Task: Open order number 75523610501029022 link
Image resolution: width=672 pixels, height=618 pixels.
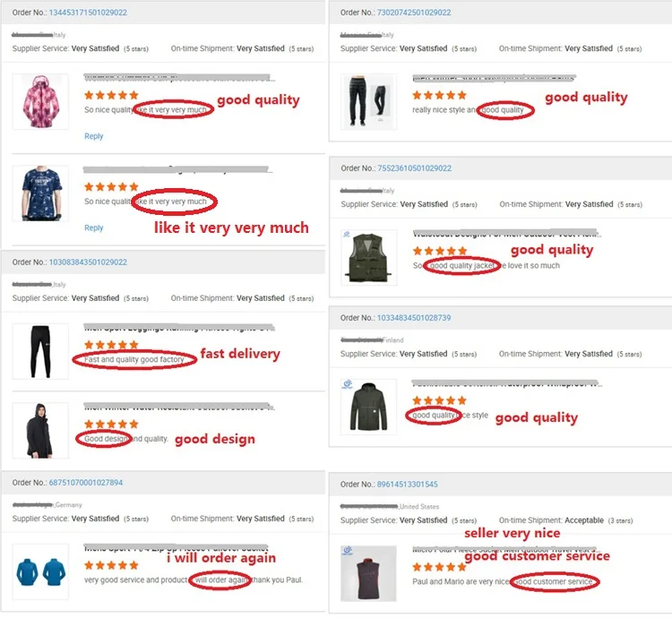Action: point(415,168)
